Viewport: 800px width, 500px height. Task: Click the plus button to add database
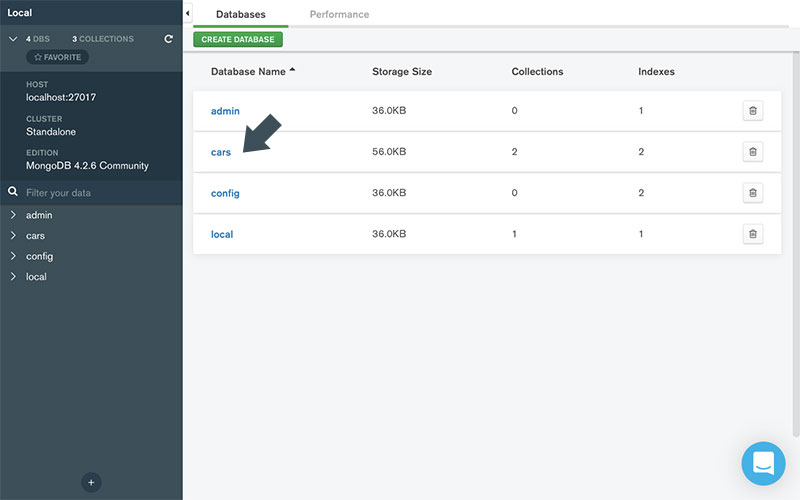tap(91, 482)
